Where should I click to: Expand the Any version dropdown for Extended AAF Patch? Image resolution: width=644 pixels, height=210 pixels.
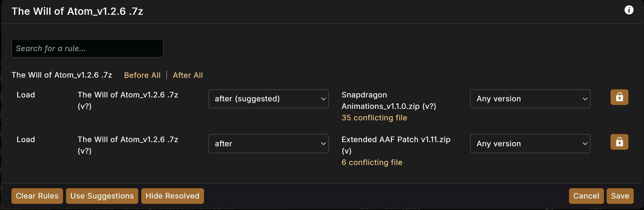click(x=530, y=144)
